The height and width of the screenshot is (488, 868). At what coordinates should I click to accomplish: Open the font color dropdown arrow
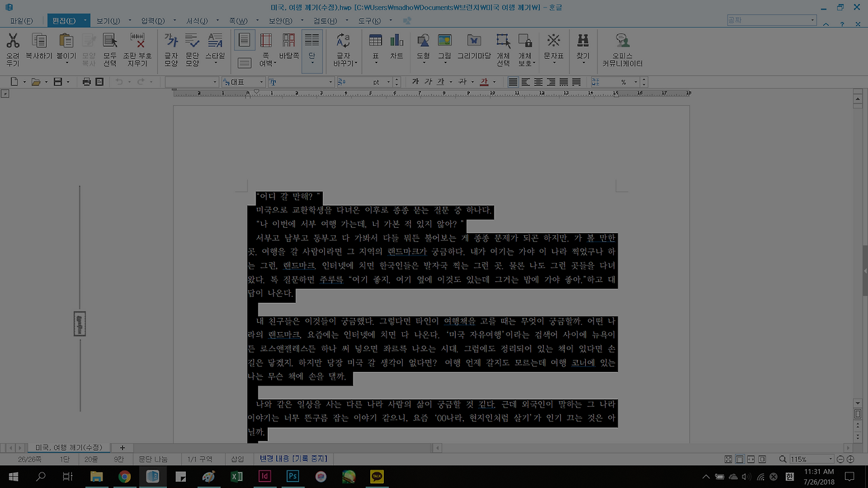[494, 82]
